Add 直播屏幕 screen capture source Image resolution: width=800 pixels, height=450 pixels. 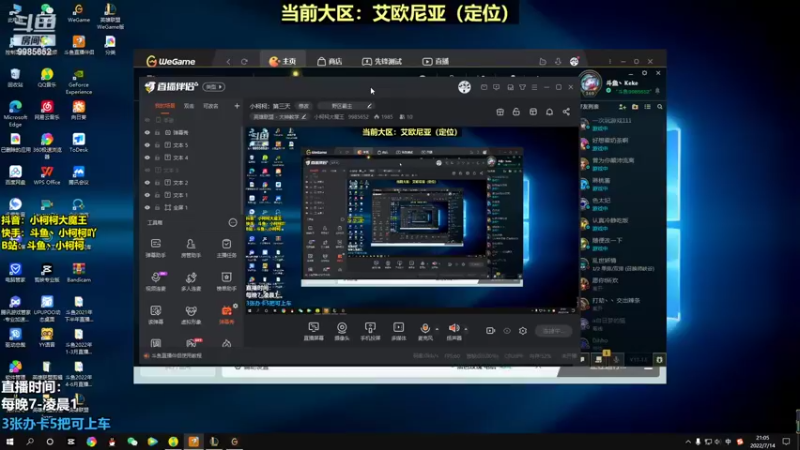click(313, 331)
